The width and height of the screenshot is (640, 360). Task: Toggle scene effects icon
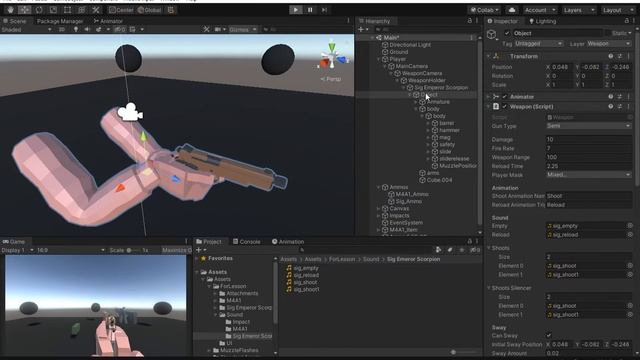pyautogui.click(x=98, y=29)
